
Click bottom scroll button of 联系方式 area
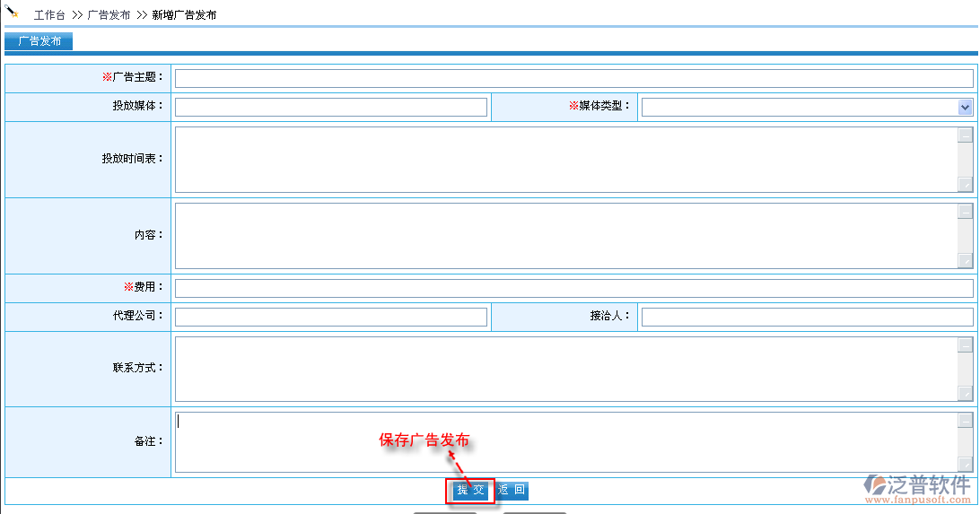click(966, 393)
